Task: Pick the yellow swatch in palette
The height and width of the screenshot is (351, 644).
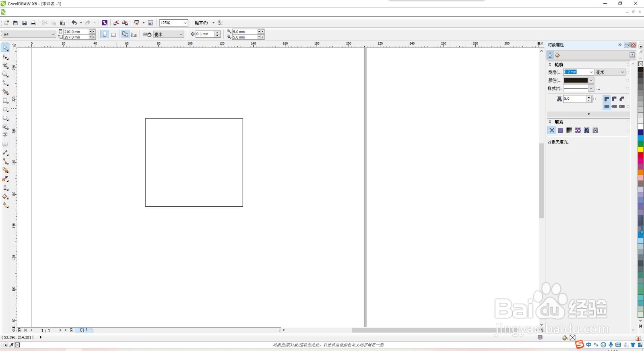Action: [640, 149]
